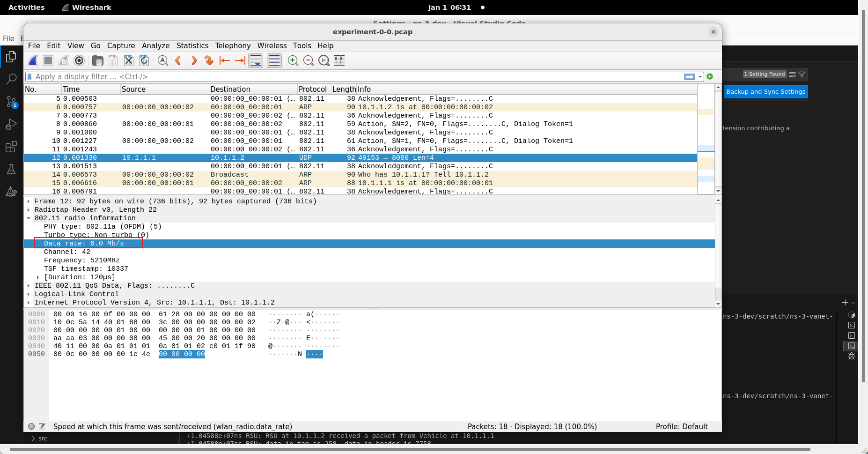Click Profile: Default in status bar
The width and height of the screenshot is (868, 454).
click(682, 426)
